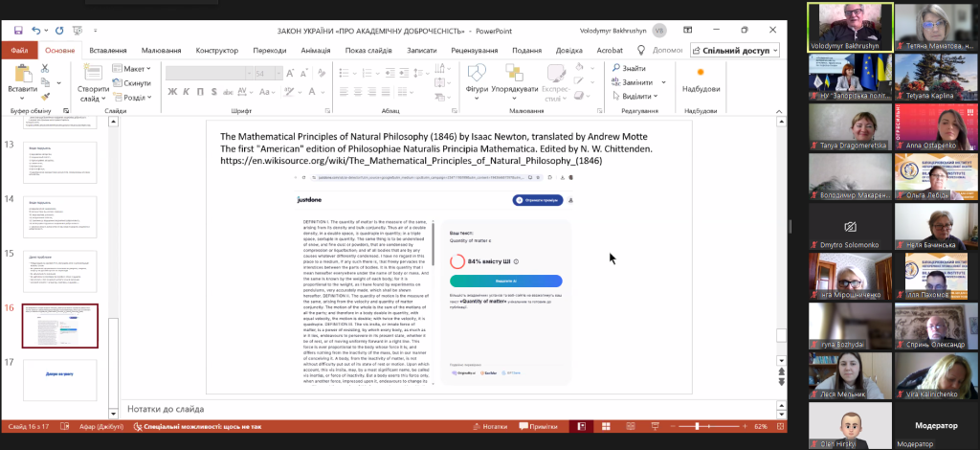Toggle bold Ж formatting

pos(173,92)
